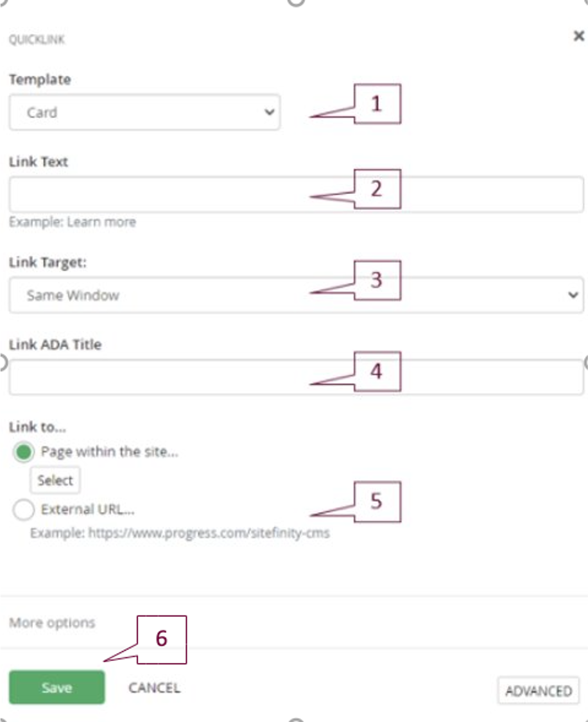This screenshot has width=588, height=722.
Task: Select the callout box numbered 6
Action: [x=161, y=639]
